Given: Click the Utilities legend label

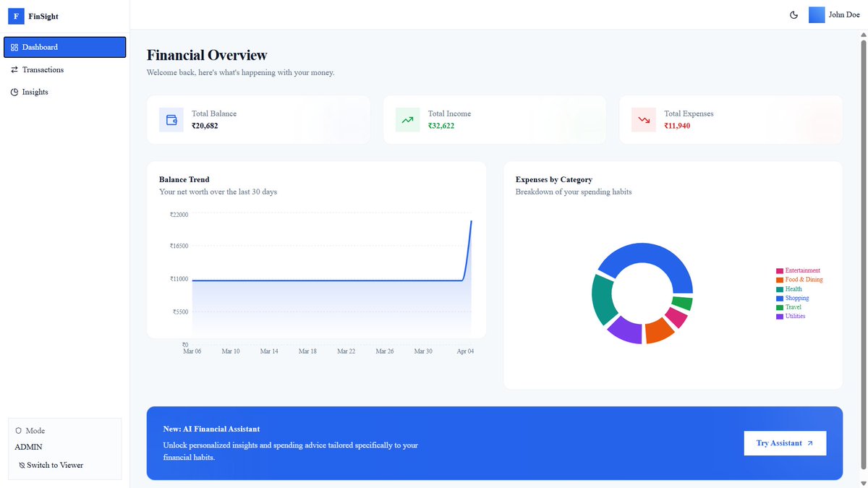Looking at the screenshot, I should click(795, 316).
